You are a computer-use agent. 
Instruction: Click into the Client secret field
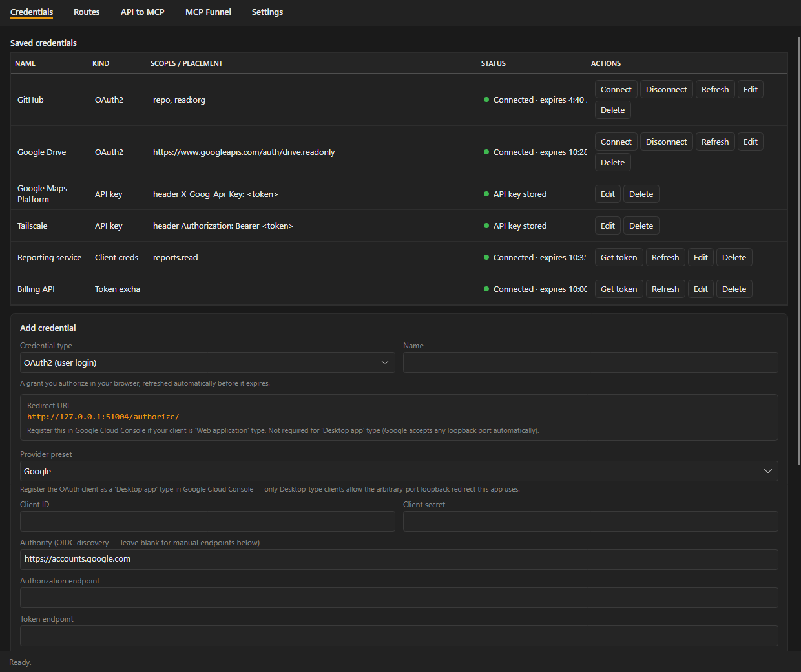[x=590, y=521]
